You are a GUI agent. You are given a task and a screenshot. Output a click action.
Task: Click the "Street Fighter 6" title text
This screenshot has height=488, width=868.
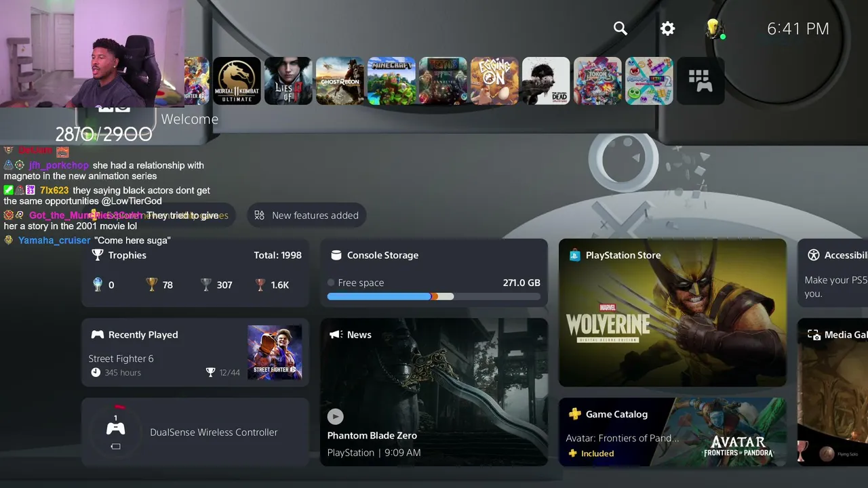[121, 359]
